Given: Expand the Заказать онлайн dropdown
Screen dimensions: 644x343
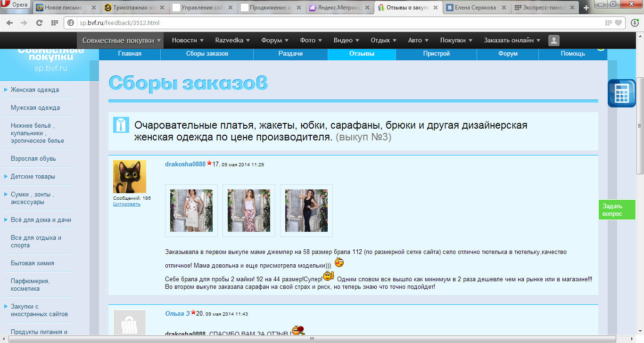Looking at the screenshot, I should tap(512, 41).
